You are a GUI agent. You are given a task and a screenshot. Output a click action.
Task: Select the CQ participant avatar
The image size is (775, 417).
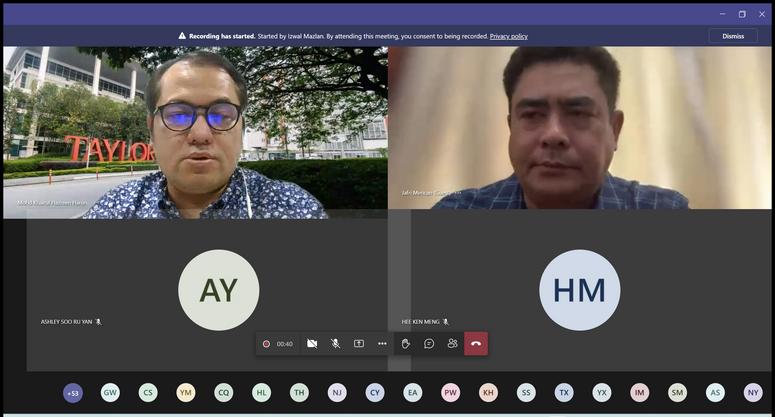(224, 393)
